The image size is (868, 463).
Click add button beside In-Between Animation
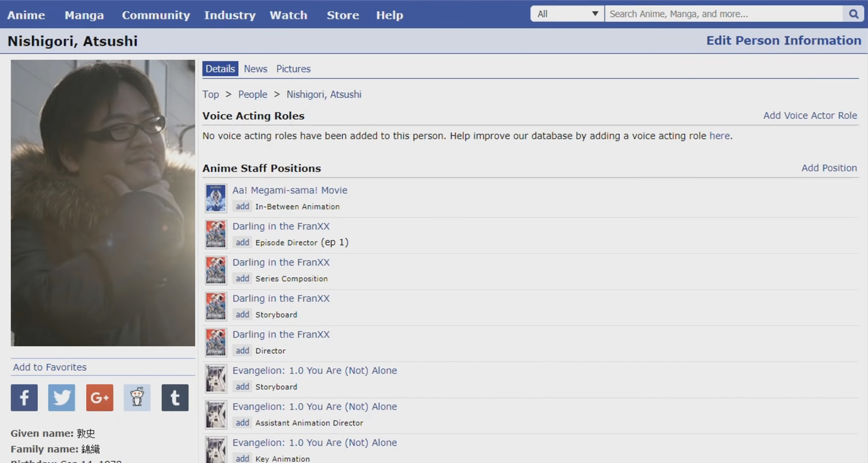click(x=242, y=206)
